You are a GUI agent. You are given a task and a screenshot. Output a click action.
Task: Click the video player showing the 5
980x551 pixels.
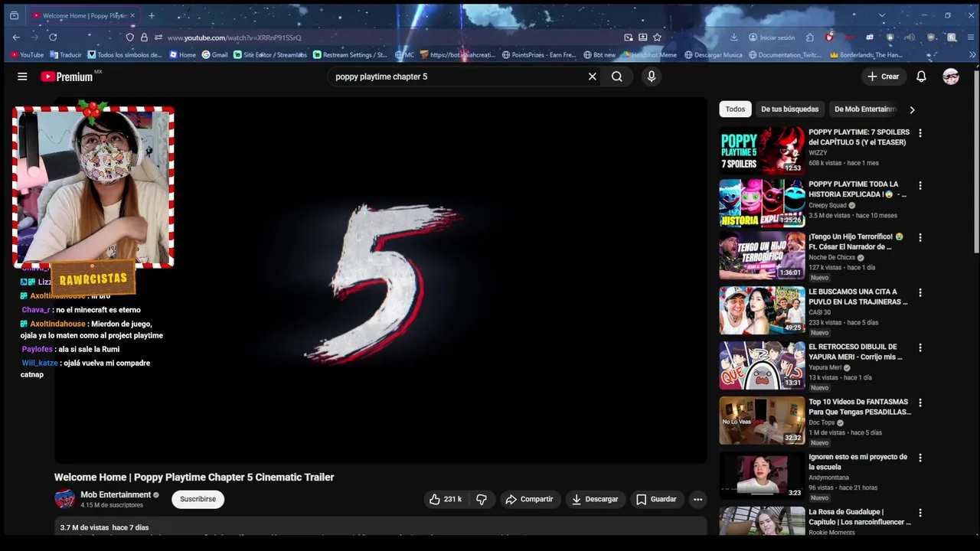381,280
